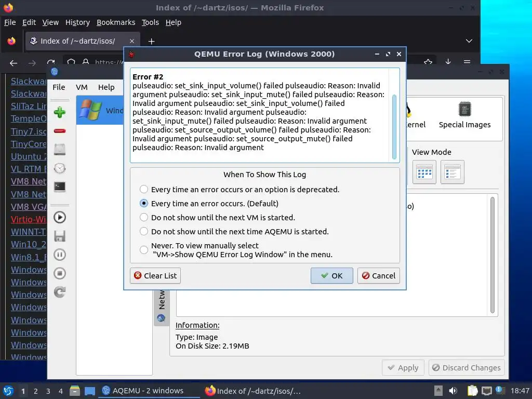Open the AQEMU Help menu
Image resolution: width=532 pixels, height=399 pixels.
pyautogui.click(x=106, y=87)
